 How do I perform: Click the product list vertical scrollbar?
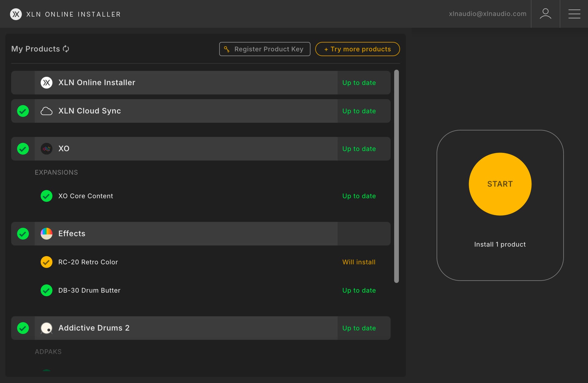396,176
